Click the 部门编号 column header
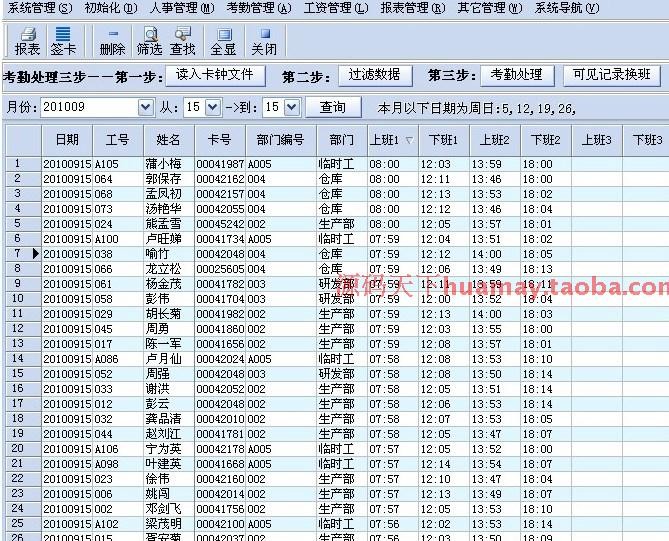The width and height of the screenshot is (669, 541). (x=281, y=140)
